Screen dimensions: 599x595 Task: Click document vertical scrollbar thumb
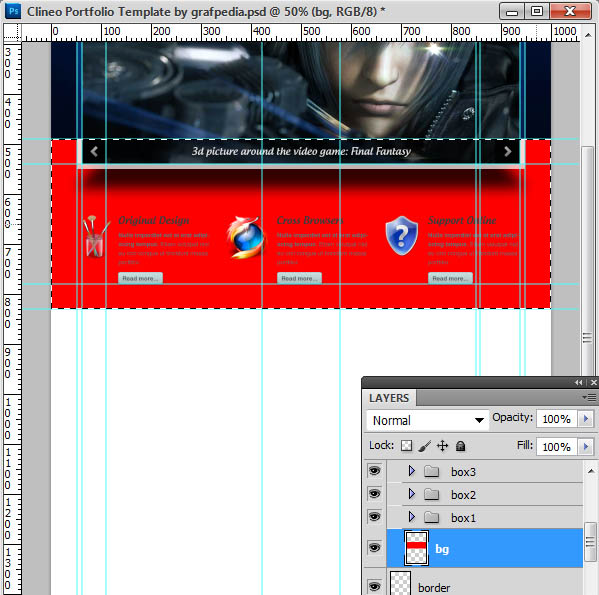(588, 260)
